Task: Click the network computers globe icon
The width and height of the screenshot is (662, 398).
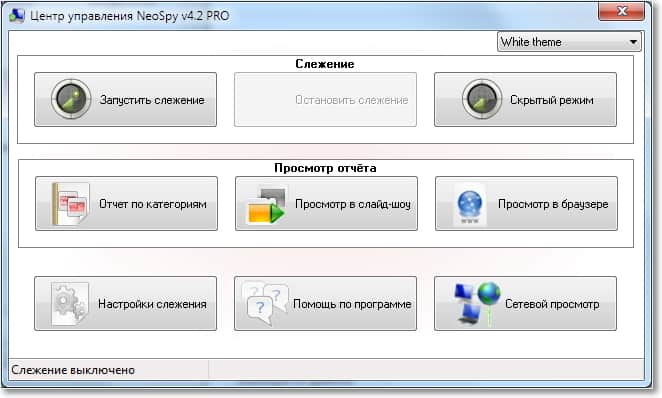Action: point(477,304)
